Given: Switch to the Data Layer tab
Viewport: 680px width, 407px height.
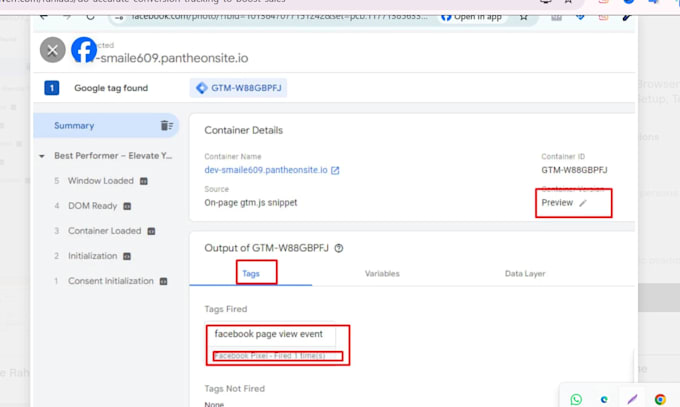Looking at the screenshot, I should tap(525, 273).
